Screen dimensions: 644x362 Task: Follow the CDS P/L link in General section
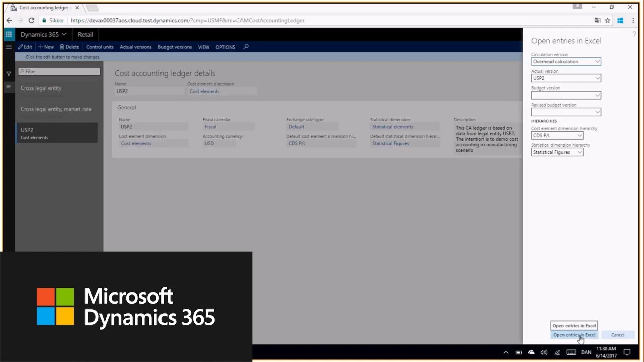[x=297, y=143]
